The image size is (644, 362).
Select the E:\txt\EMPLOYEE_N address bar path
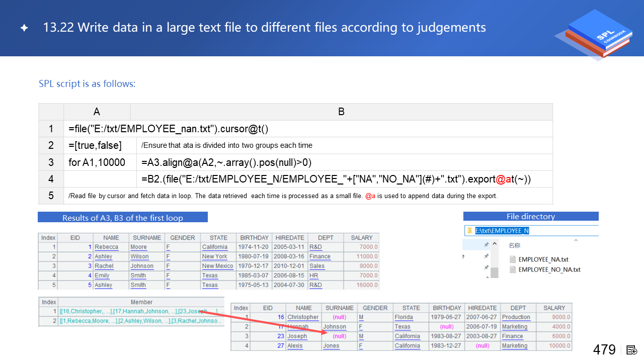[502, 231]
